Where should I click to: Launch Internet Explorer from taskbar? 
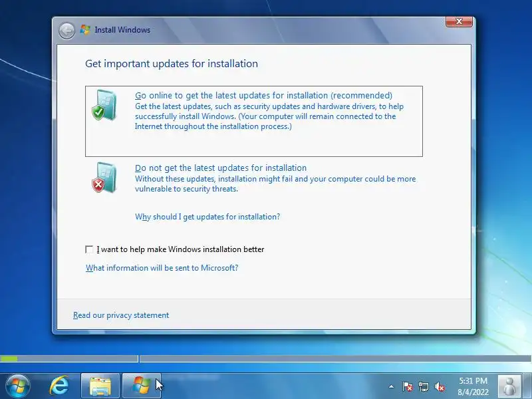59,386
